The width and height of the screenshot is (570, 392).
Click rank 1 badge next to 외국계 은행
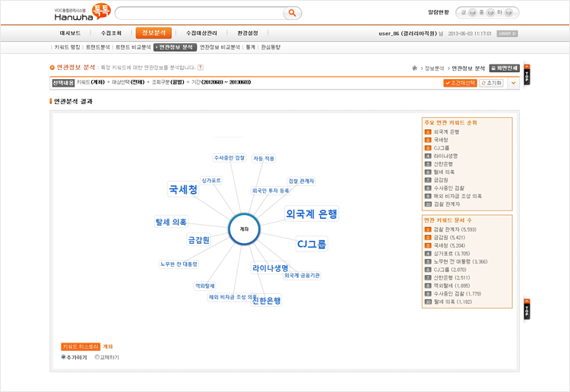[x=428, y=132]
